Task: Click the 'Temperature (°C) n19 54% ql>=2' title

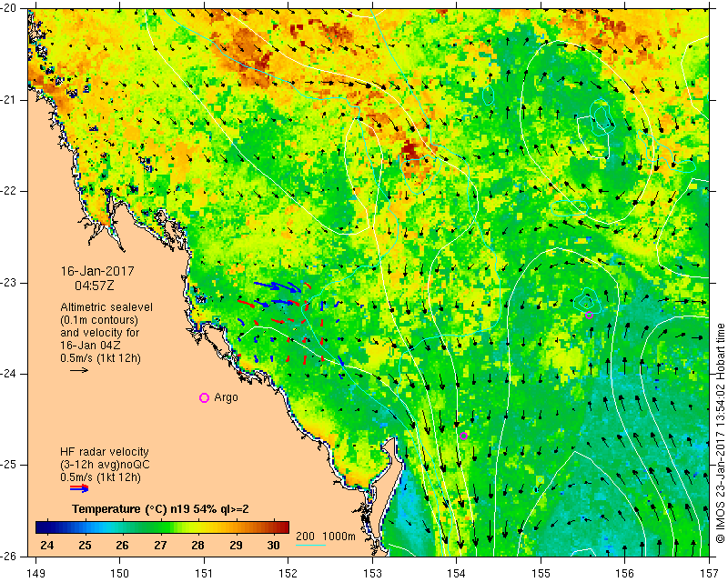Action: tap(160, 509)
